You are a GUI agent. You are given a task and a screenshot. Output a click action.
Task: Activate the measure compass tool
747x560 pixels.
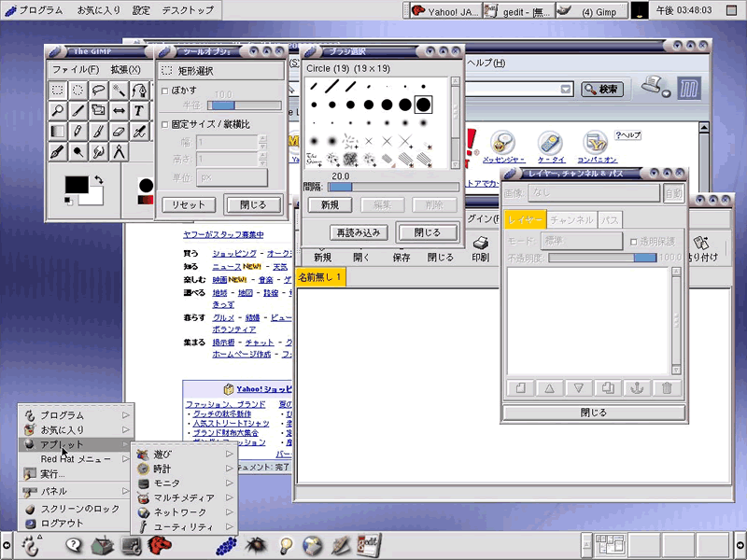click(x=120, y=152)
